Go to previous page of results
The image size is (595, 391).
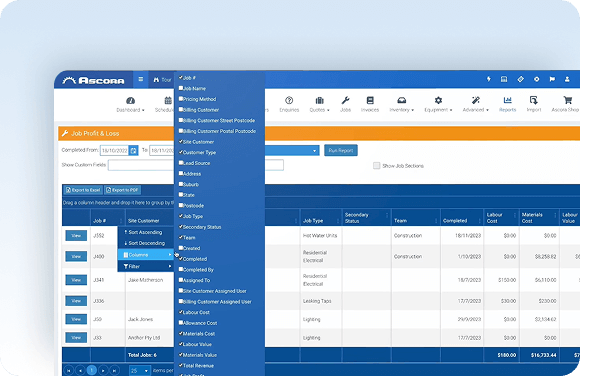(80, 370)
